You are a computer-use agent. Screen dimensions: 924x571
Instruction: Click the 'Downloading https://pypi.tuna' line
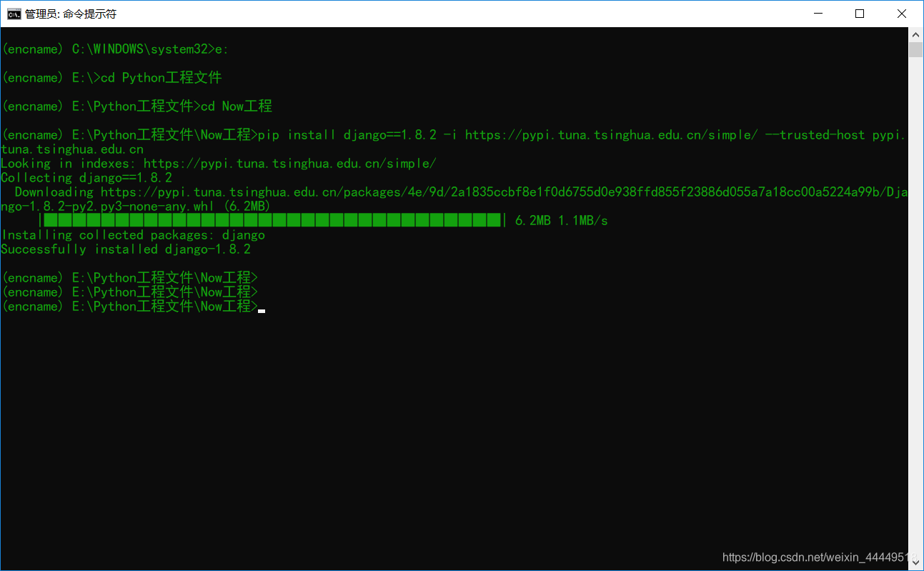461,192
